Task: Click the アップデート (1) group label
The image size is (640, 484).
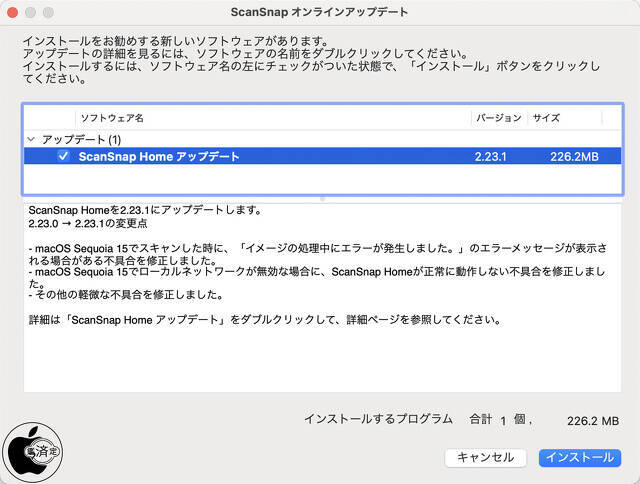Action: (81, 140)
